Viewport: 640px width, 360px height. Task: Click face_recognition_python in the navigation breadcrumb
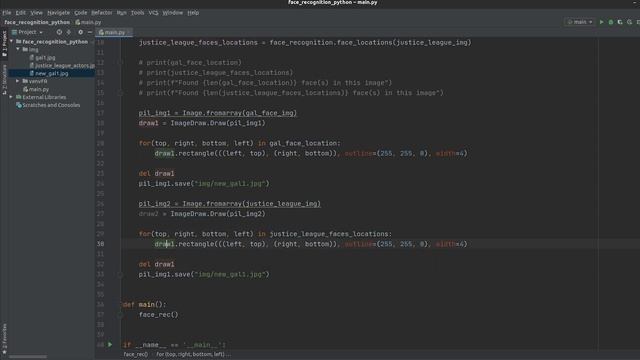tap(37, 22)
